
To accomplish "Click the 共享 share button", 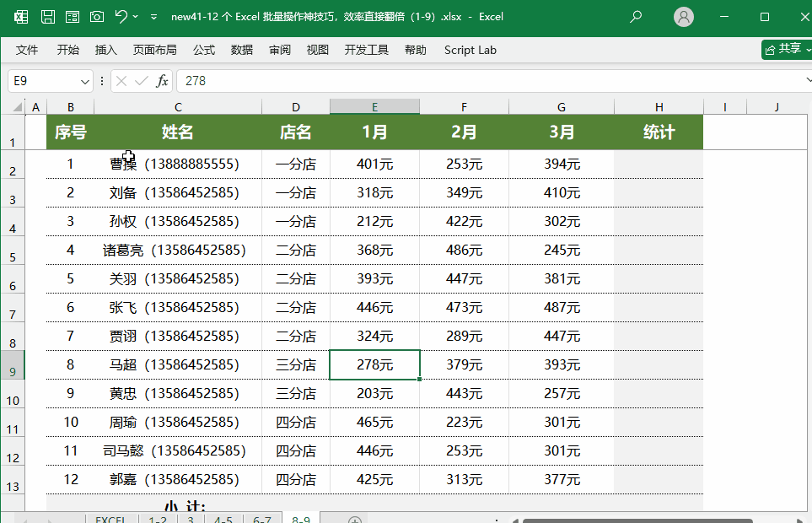I will tap(786, 49).
